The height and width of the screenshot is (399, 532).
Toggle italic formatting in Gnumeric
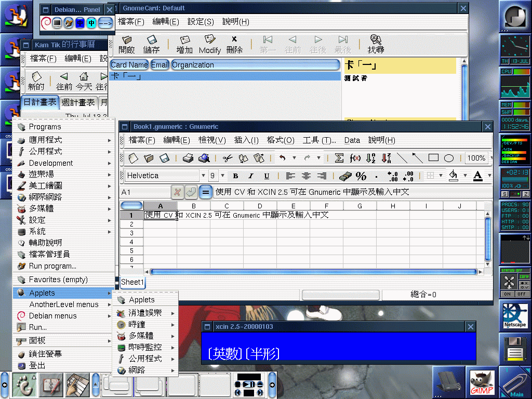(251, 176)
